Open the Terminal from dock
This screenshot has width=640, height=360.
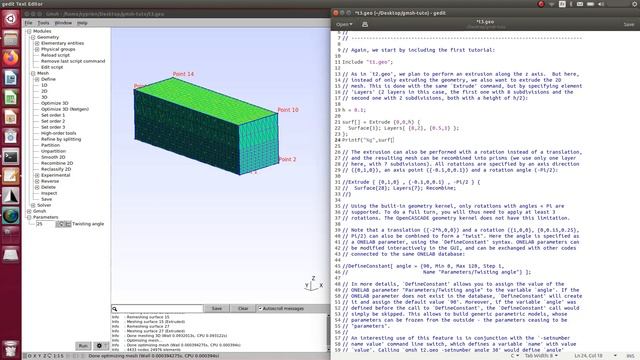[x=11, y=156]
